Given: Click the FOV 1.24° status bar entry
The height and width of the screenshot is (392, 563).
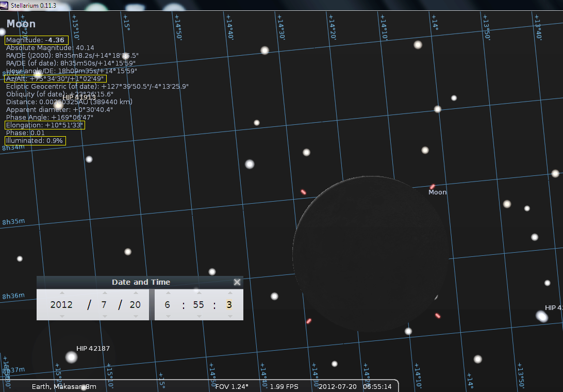Looking at the screenshot, I should click(231, 387).
